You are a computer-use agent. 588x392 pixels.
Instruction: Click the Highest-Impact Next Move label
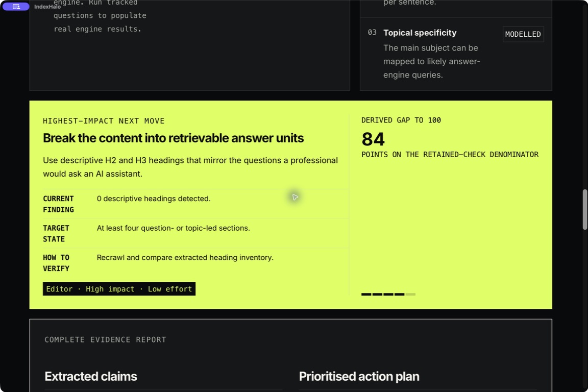point(104,121)
